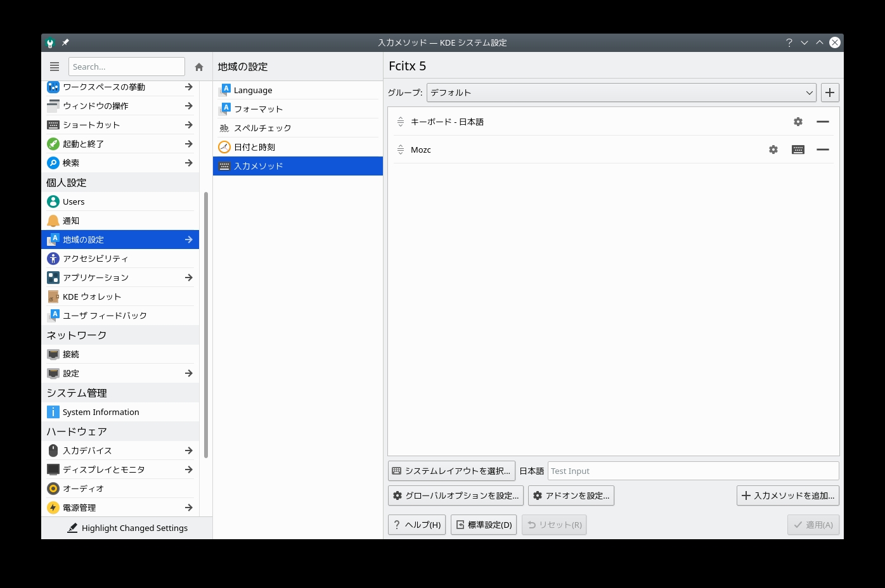The image size is (885, 588).
Task: Click the keyboard layout icon on Mozc row
Action: coord(798,150)
